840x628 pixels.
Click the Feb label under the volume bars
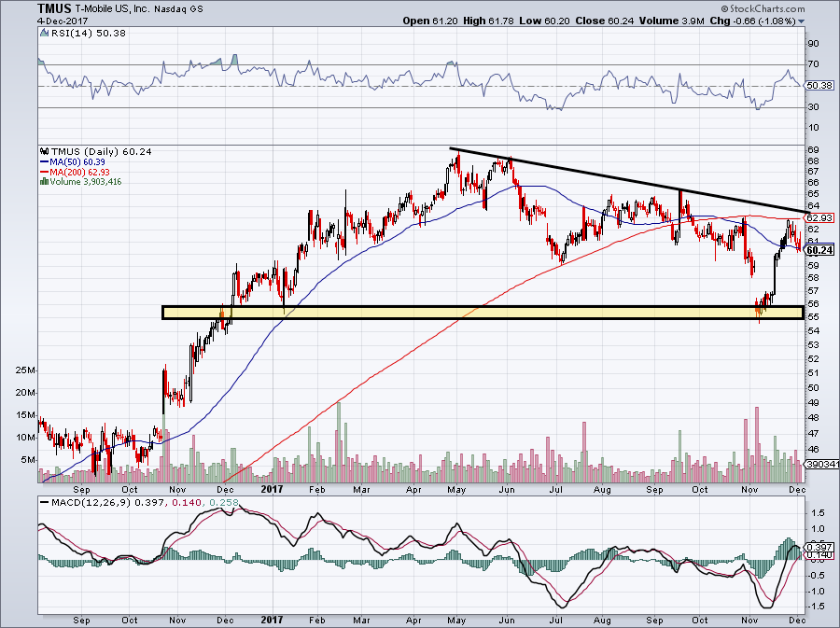(x=317, y=489)
